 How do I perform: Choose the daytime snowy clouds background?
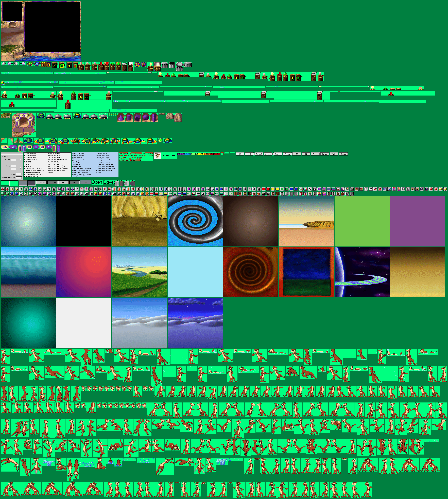click(x=140, y=323)
